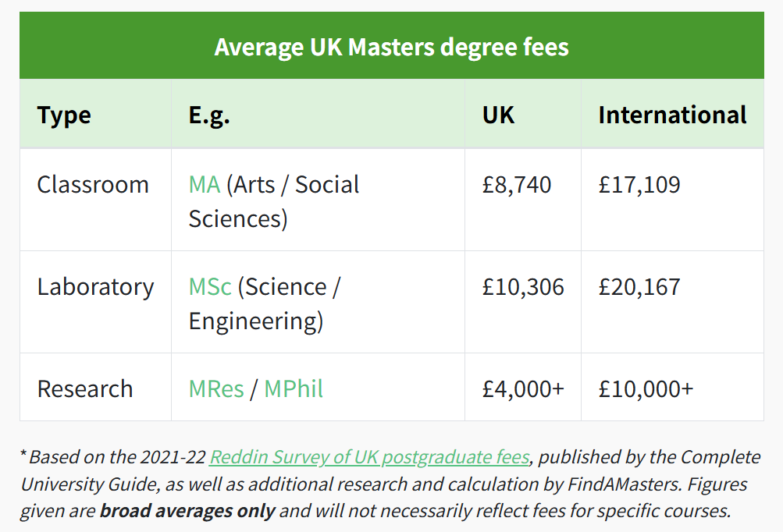
Task: Select the 'Type' column header
Action: (x=64, y=115)
